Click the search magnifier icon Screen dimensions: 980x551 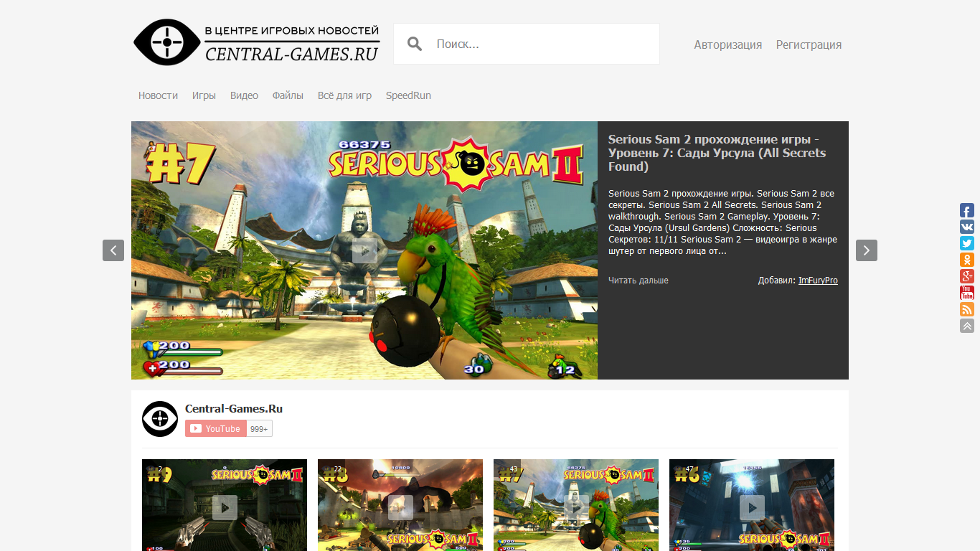pyautogui.click(x=415, y=44)
